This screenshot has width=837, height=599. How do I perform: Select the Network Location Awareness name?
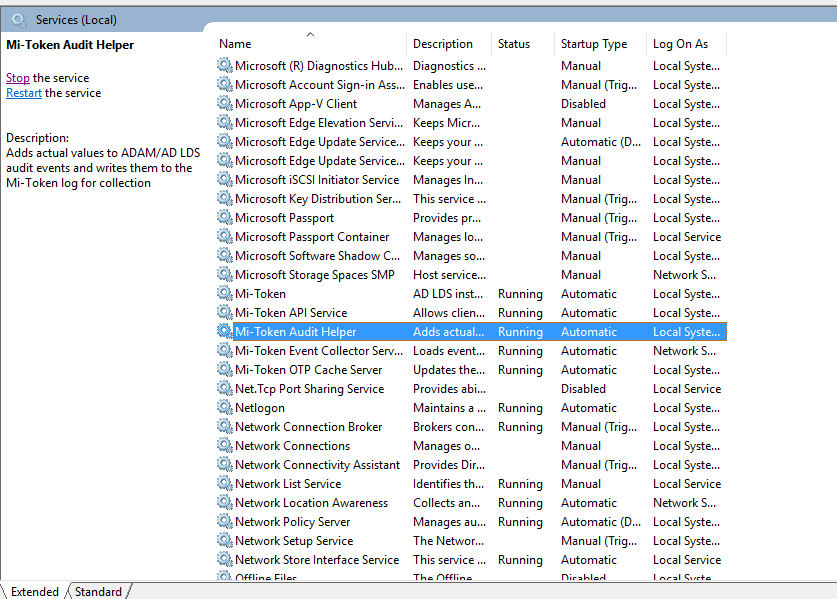(311, 503)
